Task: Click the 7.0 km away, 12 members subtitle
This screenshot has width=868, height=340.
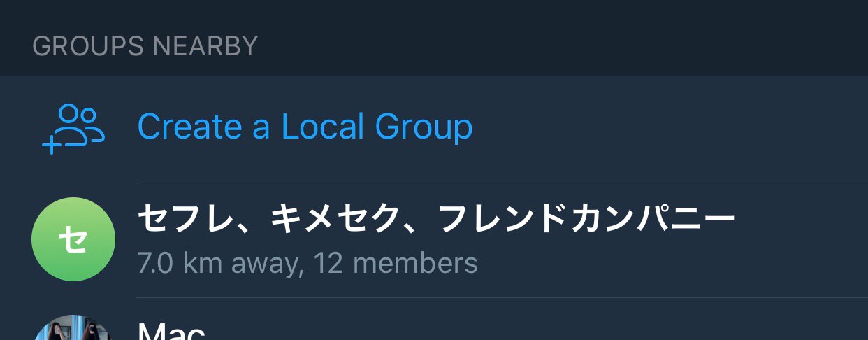Action: [x=308, y=263]
